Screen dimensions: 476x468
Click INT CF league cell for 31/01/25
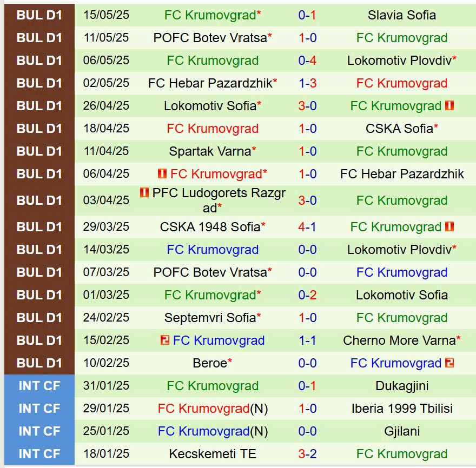click(x=39, y=386)
